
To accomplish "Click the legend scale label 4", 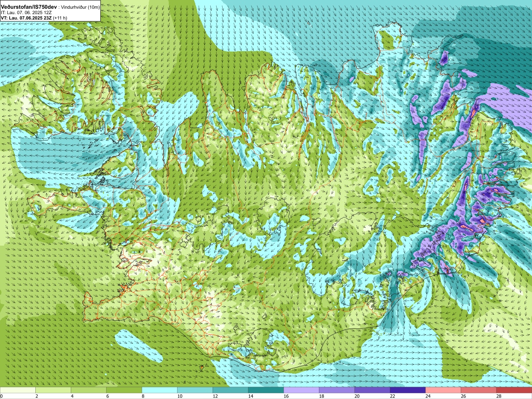I will pos(72,396).
